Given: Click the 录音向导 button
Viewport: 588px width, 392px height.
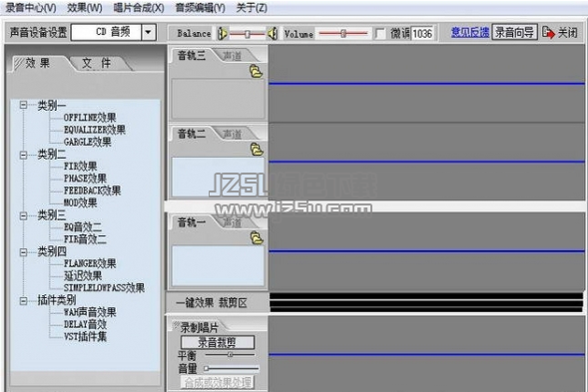Looking at the screenshot, I should click(514, 33).
